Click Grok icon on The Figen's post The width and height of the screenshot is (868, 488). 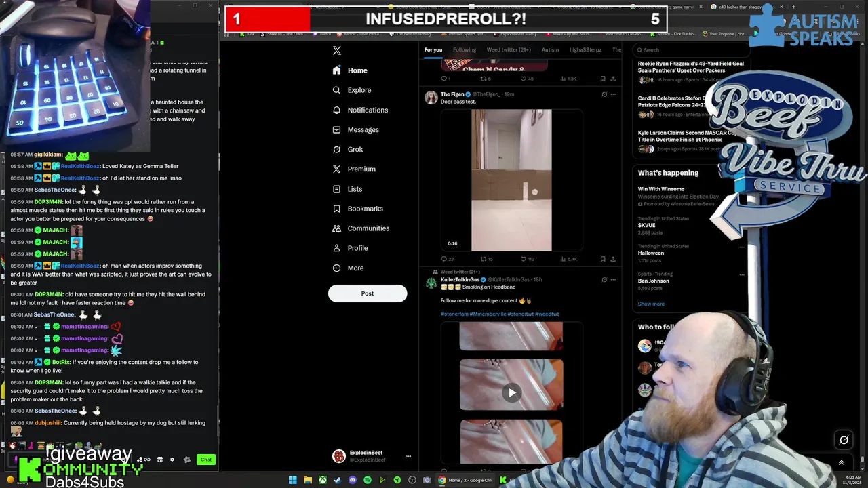point(604,94)
